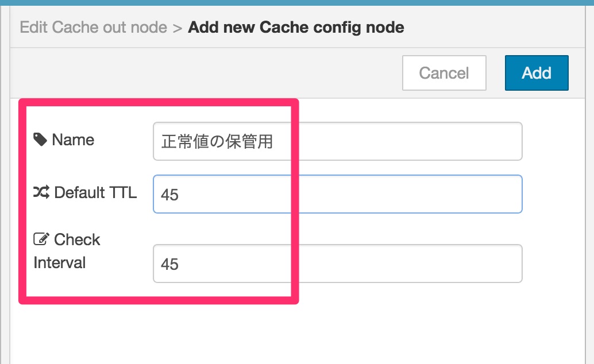Place cursor on 正常値の保管用 text
Image resolution: width=594 pixels, height=364 pixels.
[217, 142]
